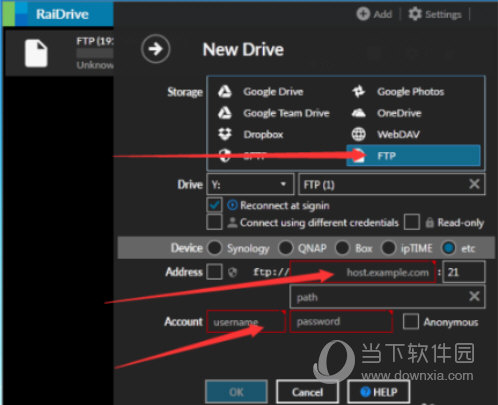Click the port 21 field
The width and height of the screenshot is (498, 405).
pos(463,272)
